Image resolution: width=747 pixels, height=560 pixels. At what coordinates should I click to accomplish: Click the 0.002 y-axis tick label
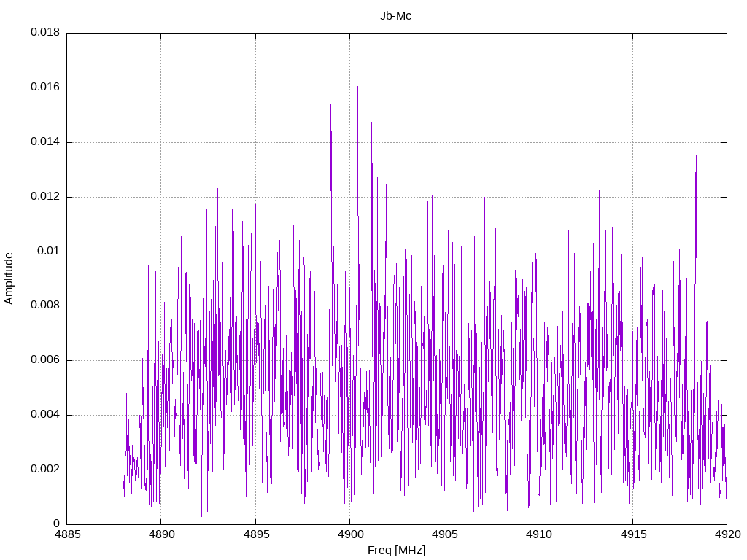click(x=45, y=469)
